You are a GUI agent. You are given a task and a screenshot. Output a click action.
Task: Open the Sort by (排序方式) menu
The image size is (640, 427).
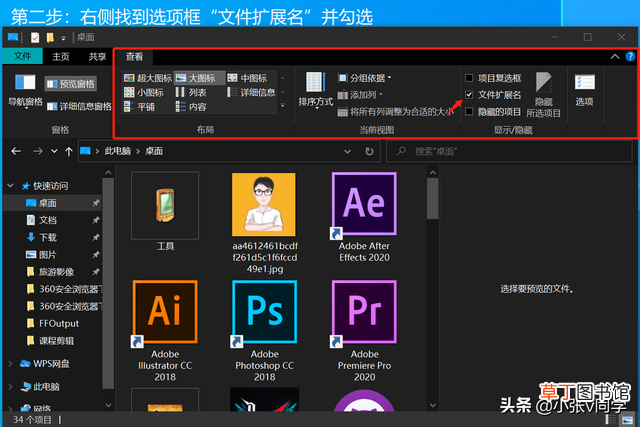(316, 90)
